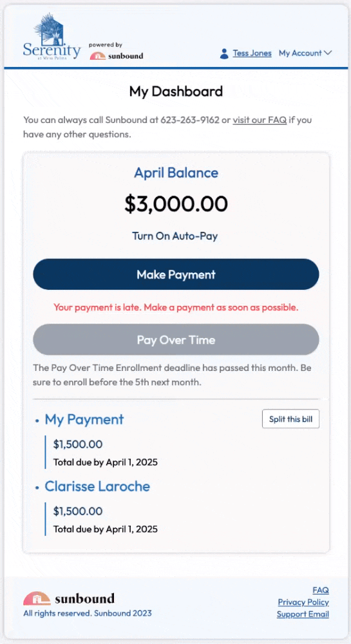Click the Support Email footer link

(x=303, y=614)
